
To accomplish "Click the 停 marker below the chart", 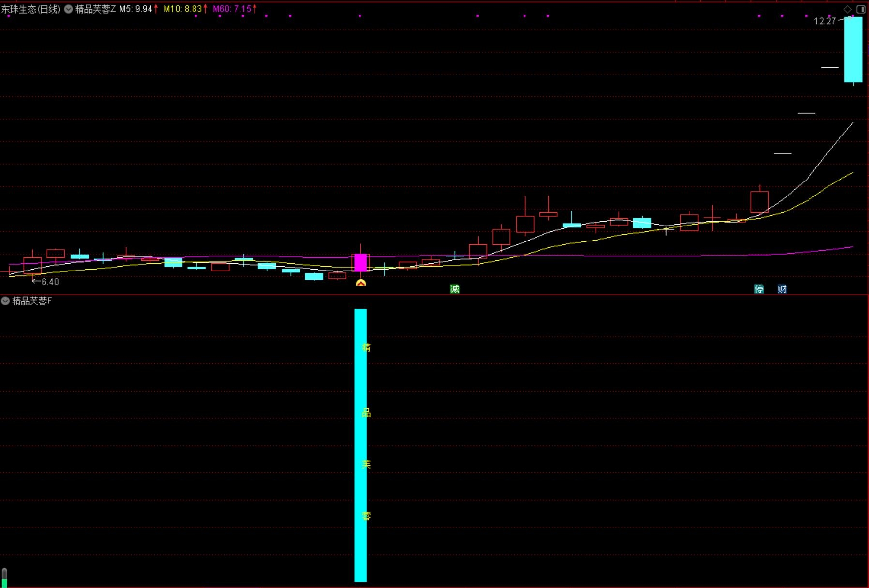I will 759,289.
